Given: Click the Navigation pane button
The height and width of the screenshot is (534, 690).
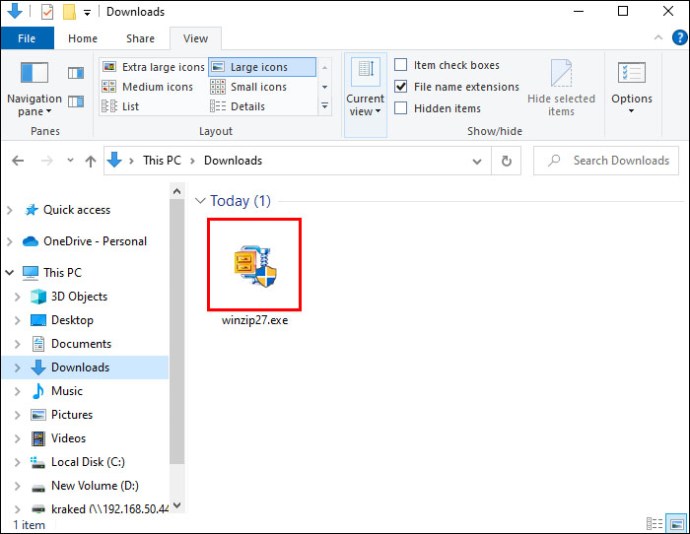Looking at the screenshot, I should (34, 89).
